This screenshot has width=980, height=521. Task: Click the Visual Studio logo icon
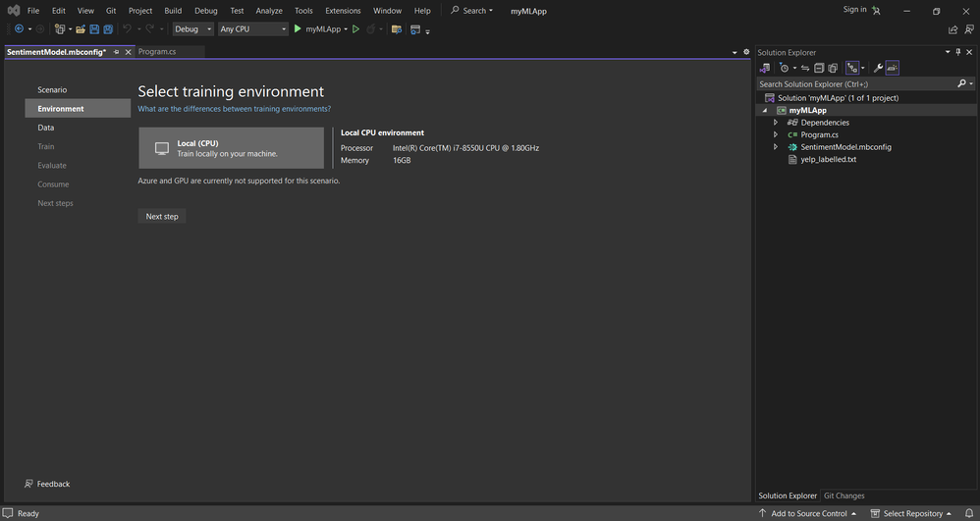(x=13, y=11)
